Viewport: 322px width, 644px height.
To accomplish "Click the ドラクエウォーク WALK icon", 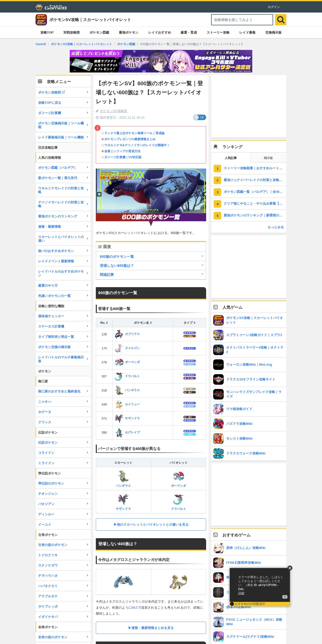I will (218, 453).
